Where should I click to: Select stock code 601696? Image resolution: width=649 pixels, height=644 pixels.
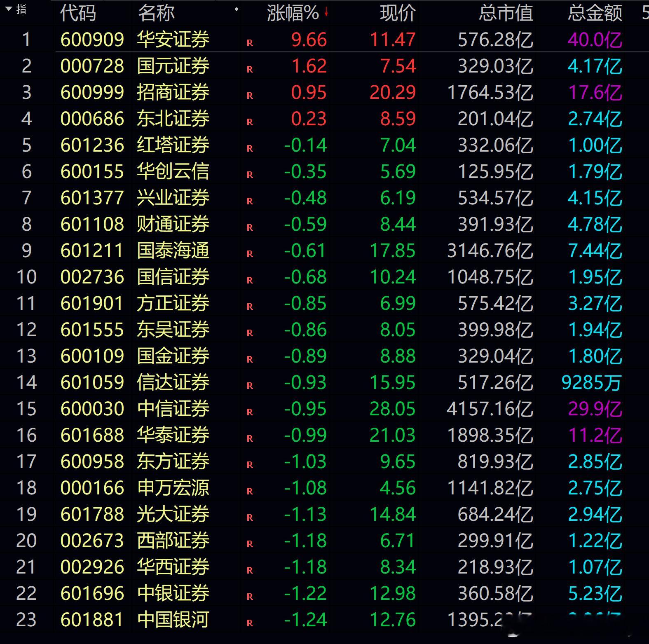92,593
